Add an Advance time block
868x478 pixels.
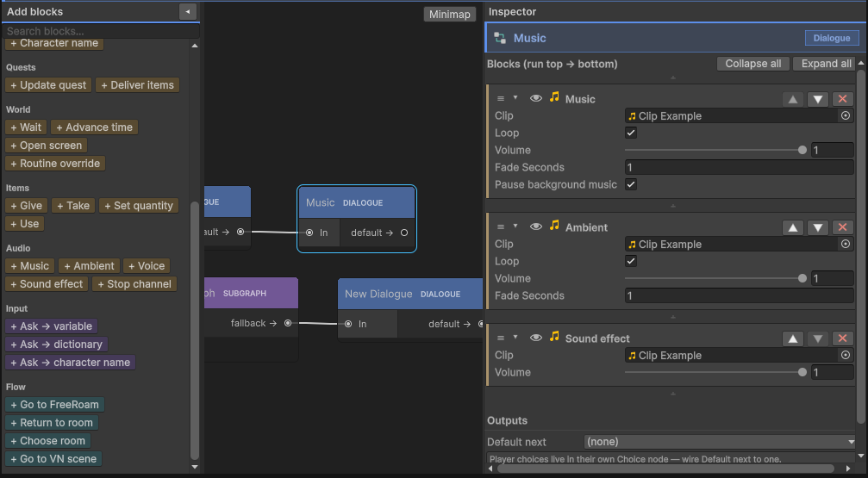(94, 127)
